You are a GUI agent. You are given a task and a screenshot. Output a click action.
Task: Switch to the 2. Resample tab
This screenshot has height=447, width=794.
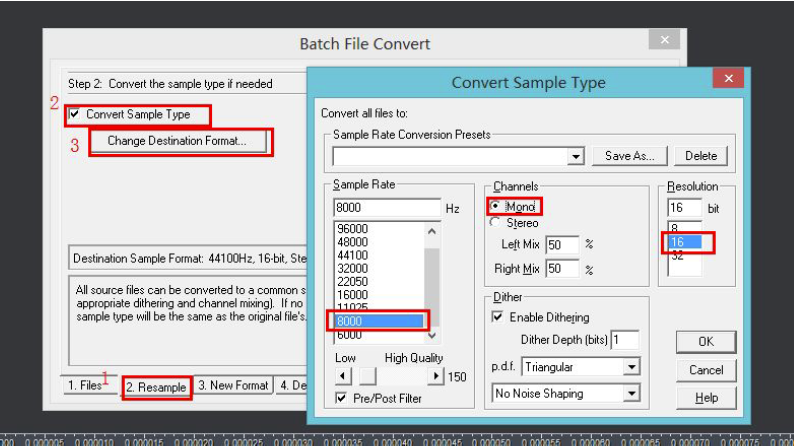click(157, 387)
